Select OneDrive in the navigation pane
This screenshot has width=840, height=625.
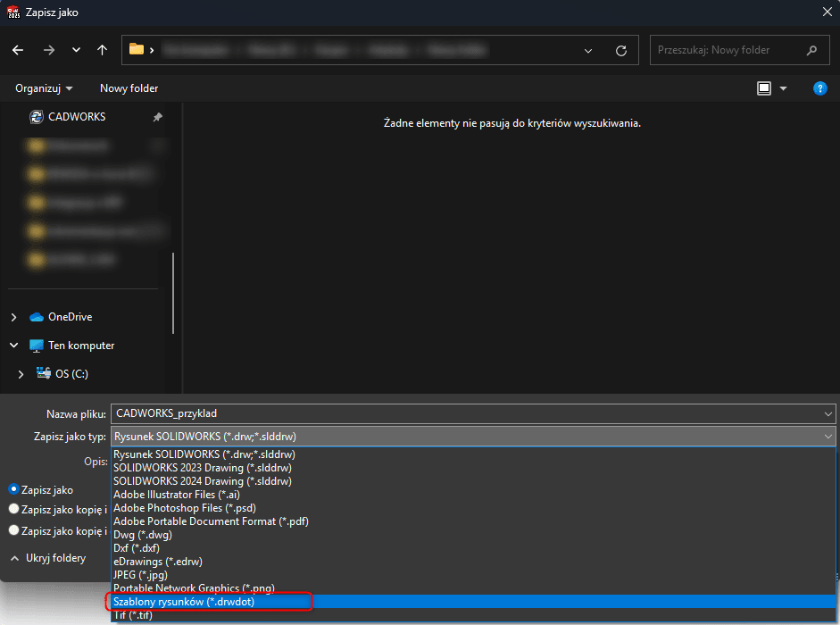[71, 317]
